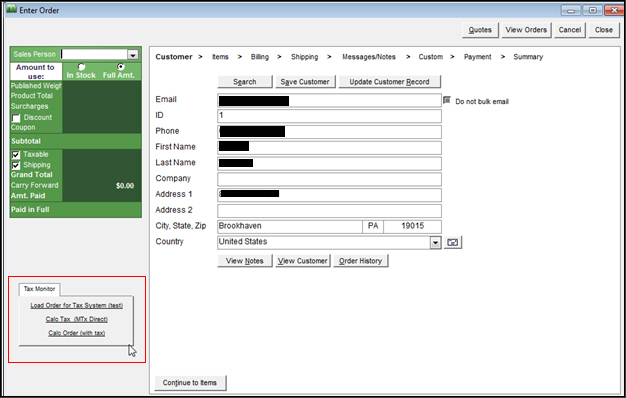The height and width of the screenshot is (398, 626).
Task: Click the Cancel button
Action: (570, 30)
